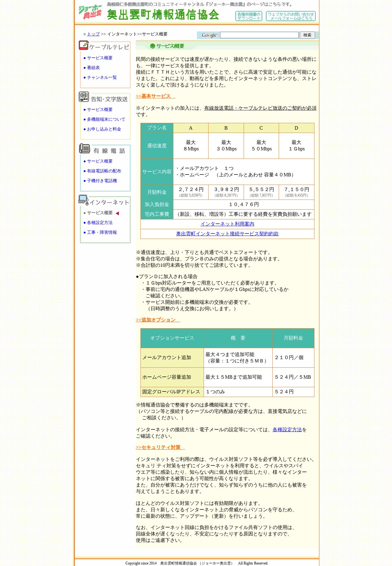Click the 3,982円 monthly fee cell
The width and height of the screenshot is (392, 566).
pyautogui.click(x=226, y=192)
